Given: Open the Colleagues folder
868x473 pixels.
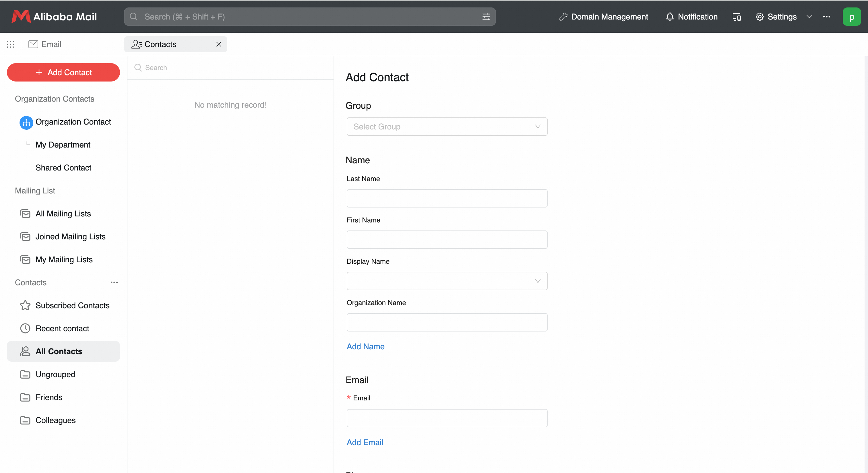Looking at the screenshot, I should (x=48, y=420).
